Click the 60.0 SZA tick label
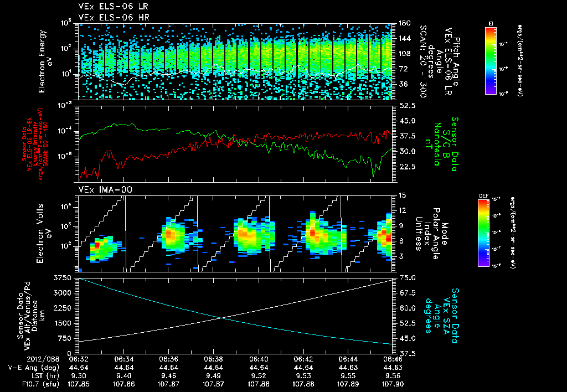Viewport: 567px width, 392px height. click(407, 308)
